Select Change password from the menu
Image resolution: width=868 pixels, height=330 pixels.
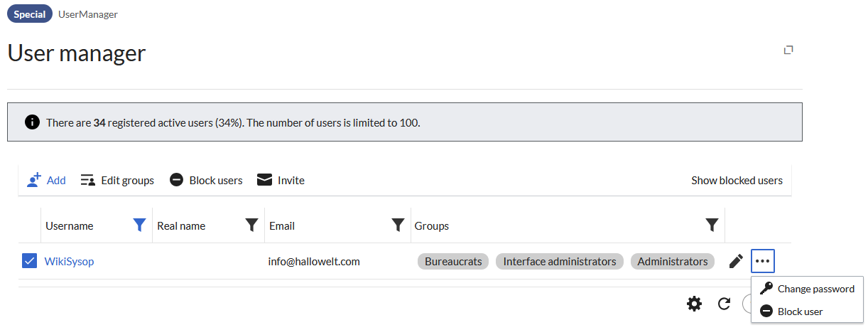(807, 289)
